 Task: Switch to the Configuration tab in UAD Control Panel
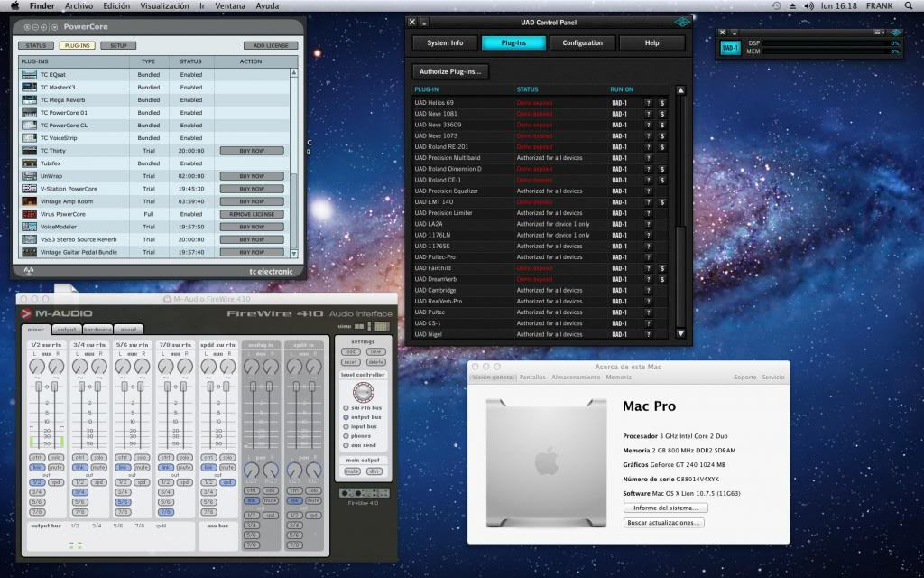(582, 42)
